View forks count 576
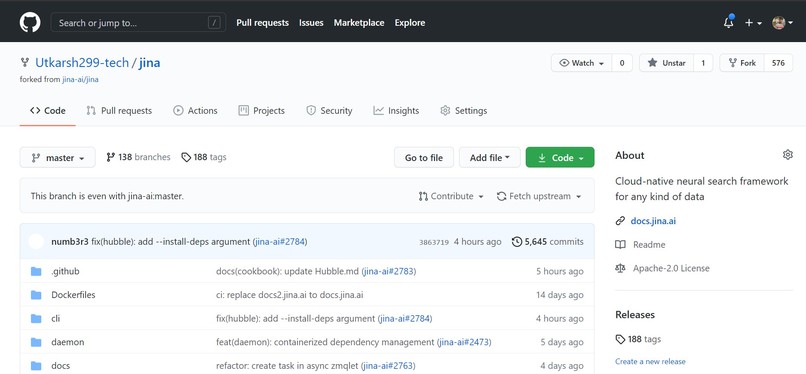This screenshot has width=806, height=374. click(778, 63)
